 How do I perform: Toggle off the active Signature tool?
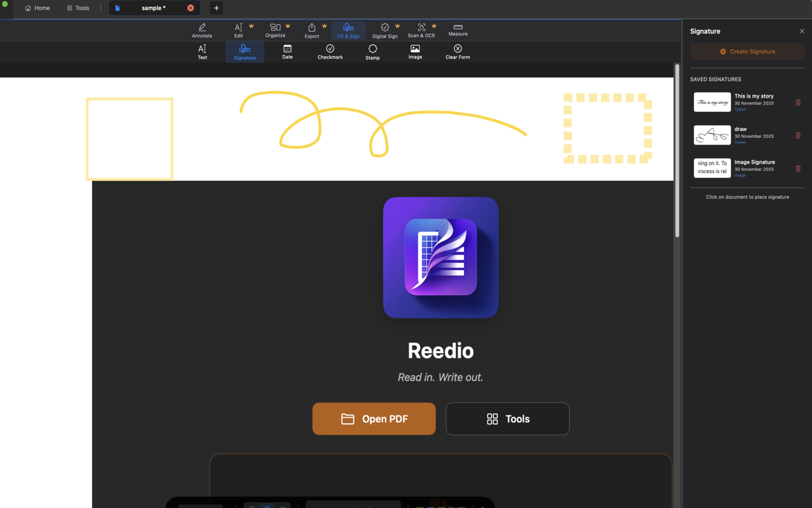pos(244,52)
